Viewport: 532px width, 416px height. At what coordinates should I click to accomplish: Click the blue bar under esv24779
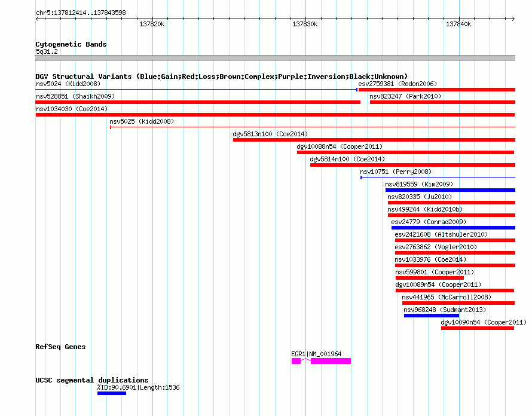point(453,228)
